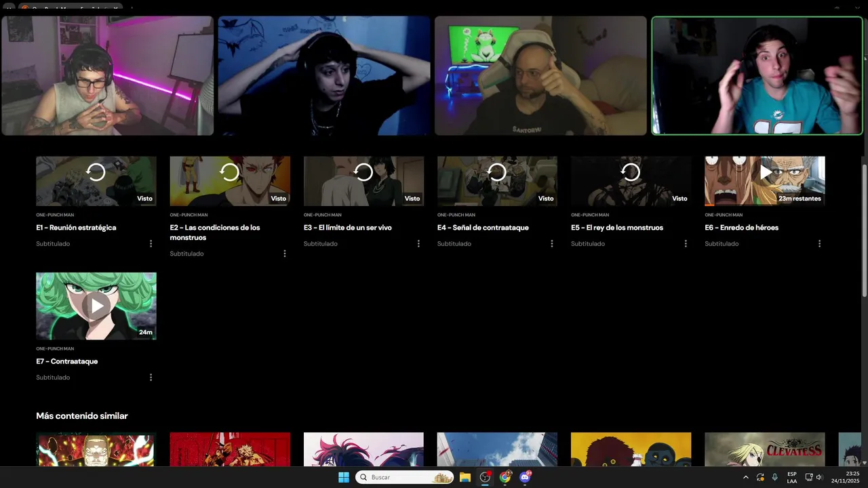The height and width of the screenshot is (488, 868).
Task: Click the 24m duration badge on E7
Action: pos(146,332)
